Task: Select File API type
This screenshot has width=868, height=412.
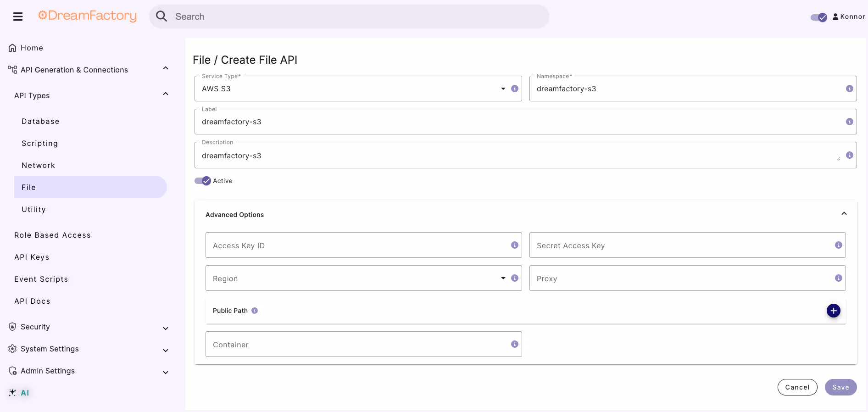Action: coord(90,187)
